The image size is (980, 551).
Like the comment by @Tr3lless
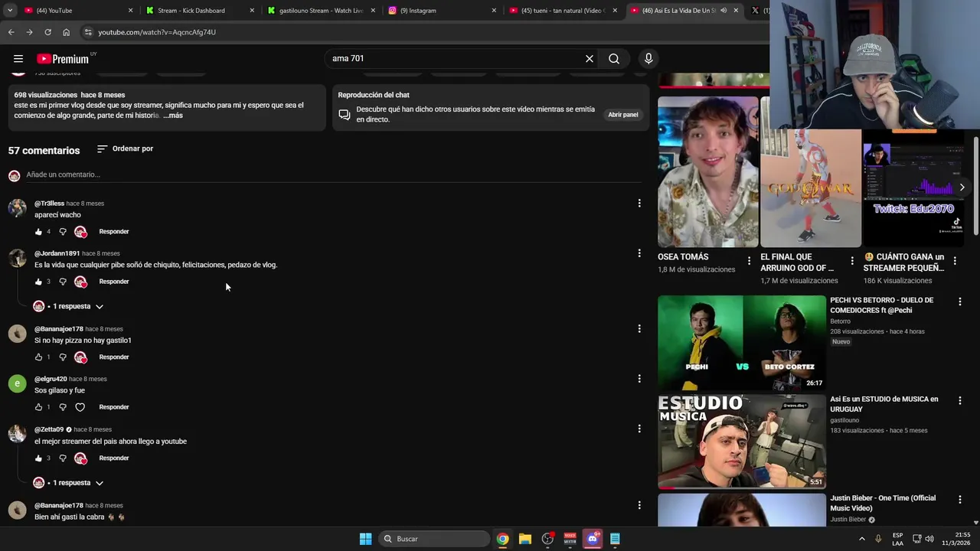point(38,232)
